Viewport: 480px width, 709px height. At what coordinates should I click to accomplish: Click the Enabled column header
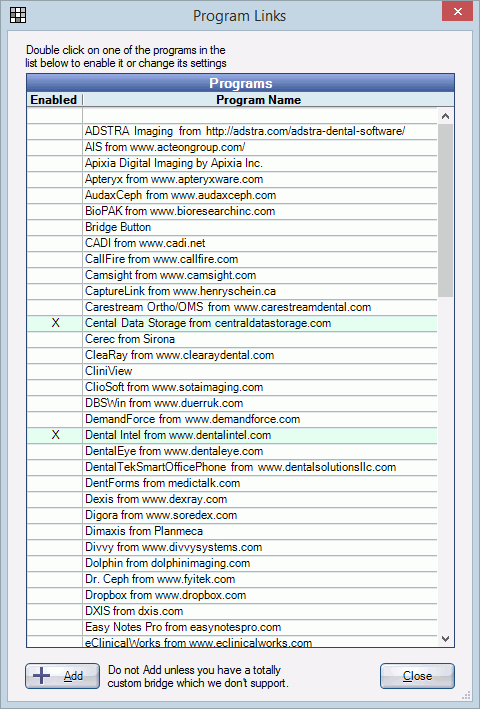pos(54,99)
